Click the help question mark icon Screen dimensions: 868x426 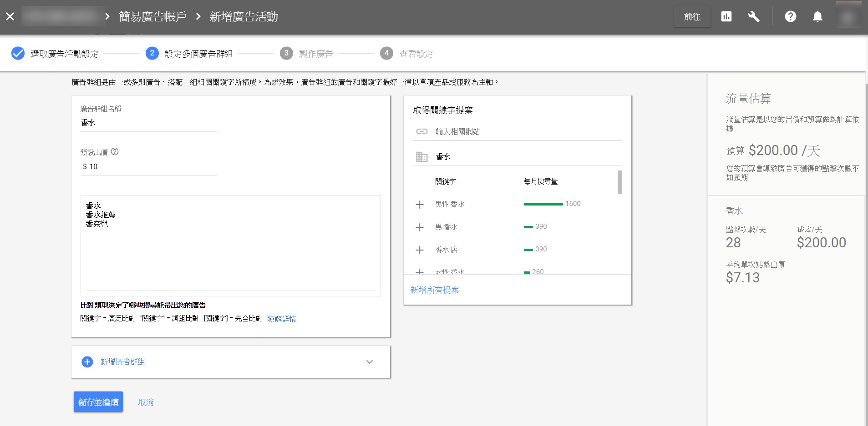(x=791, y=17)
